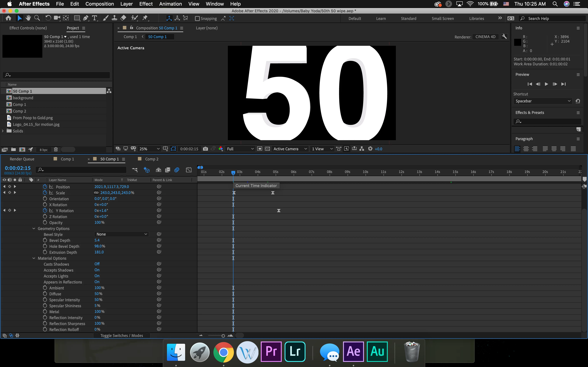
Task: Select the Horizontal Type tool
Action: click(94, 18)
